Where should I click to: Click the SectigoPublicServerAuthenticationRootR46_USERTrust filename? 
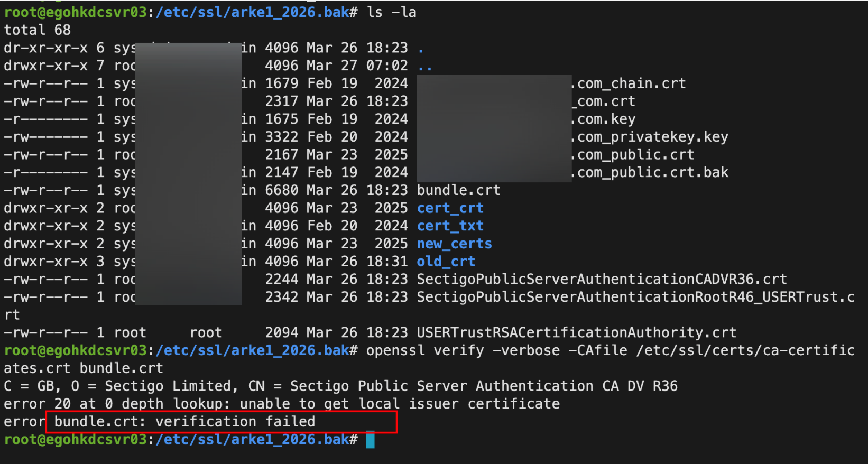635,297
